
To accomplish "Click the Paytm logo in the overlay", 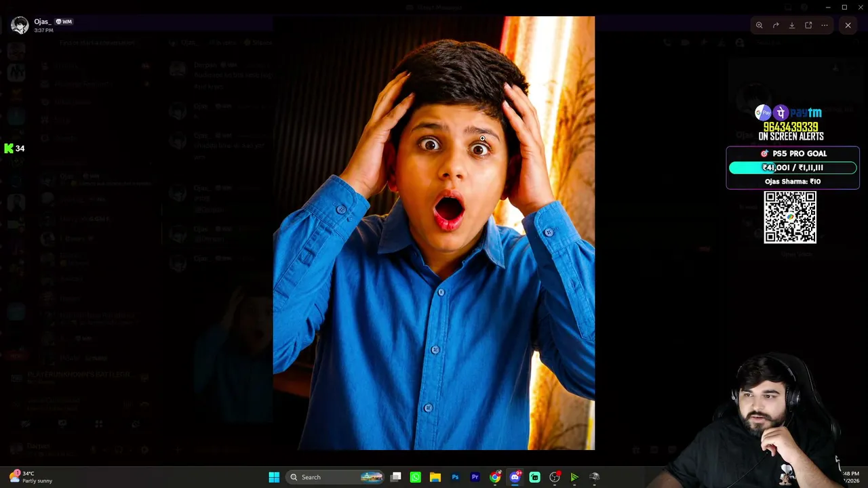I will pyautogui.click(x=806, y=113).
